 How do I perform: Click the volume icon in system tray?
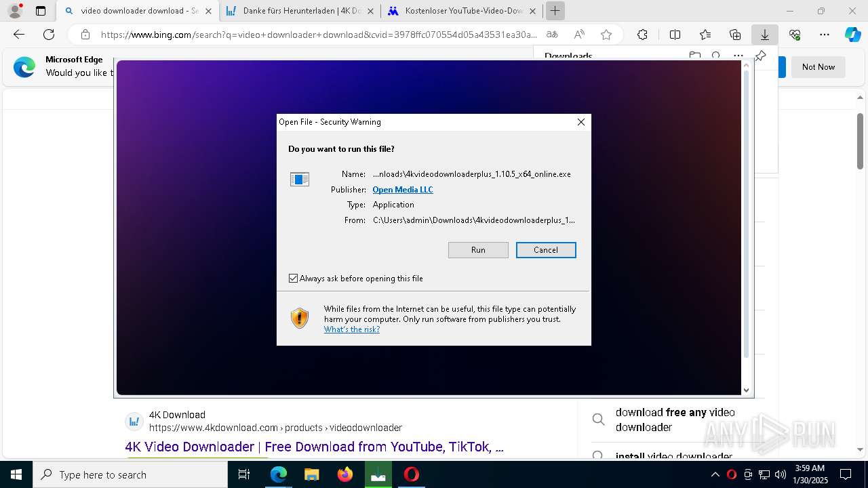click(x=781, y=474)
